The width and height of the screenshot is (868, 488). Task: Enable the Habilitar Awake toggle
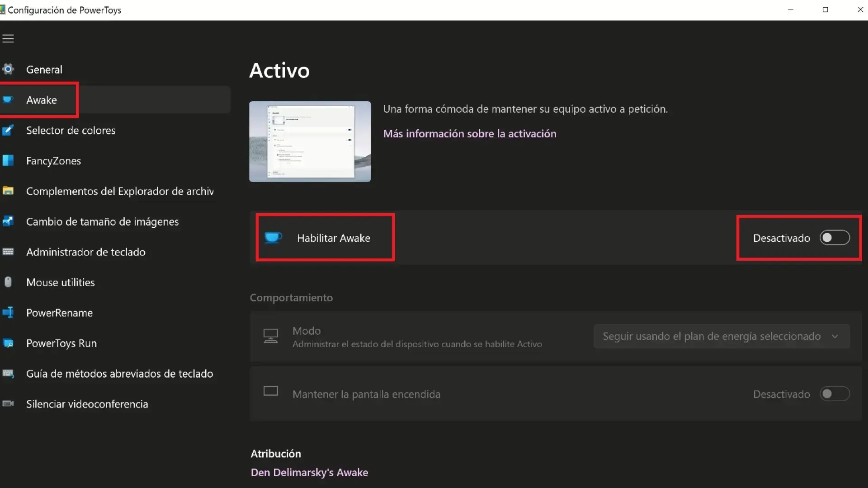tap(834, 237)
